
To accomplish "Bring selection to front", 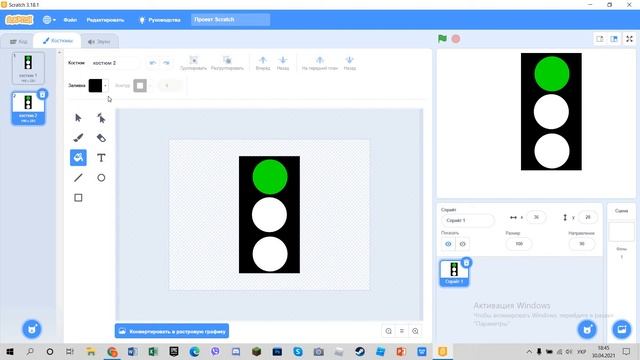I will pos(320,63).
